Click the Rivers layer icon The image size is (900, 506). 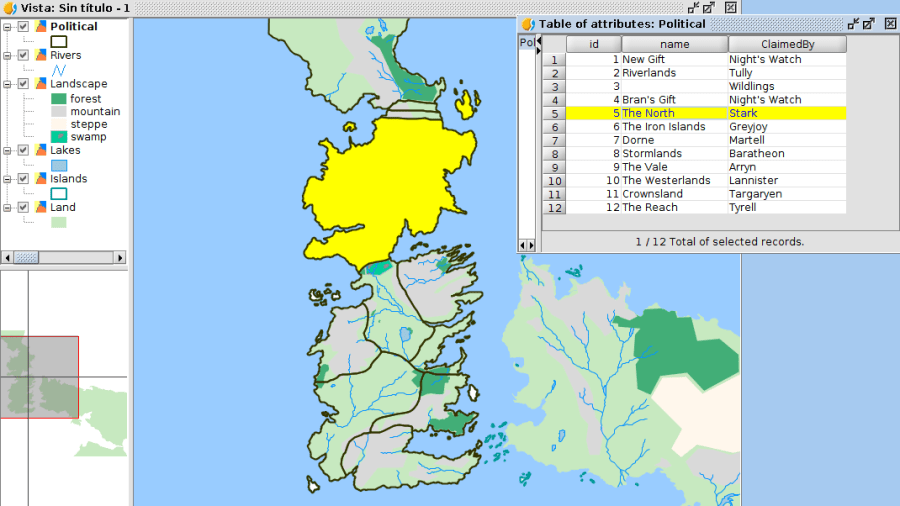coord(40,56)
